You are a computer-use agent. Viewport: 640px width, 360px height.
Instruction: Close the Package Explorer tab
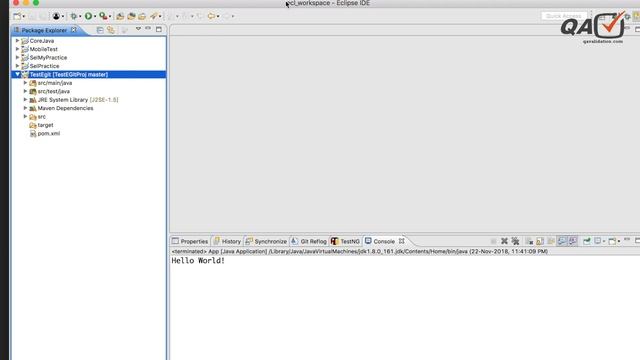(73, 30)
